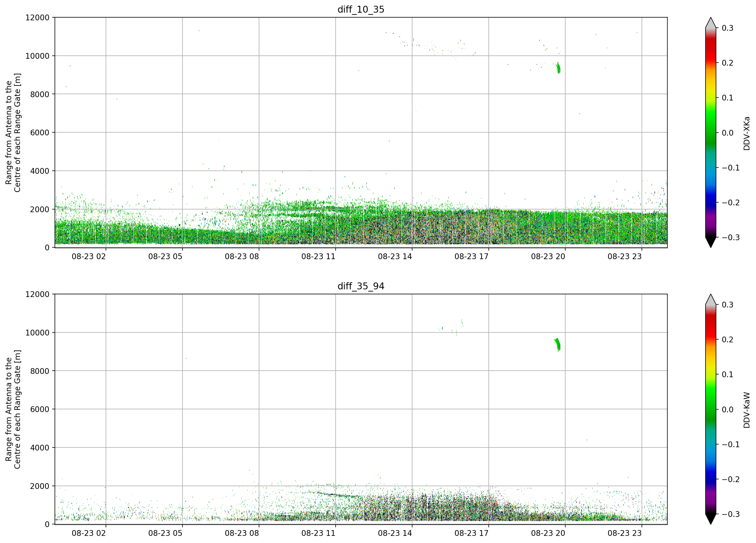The height and width of the screenshot is (543, 756).
Task: Click the -0.3 tick on bottom colorbar
Action: click(x=731, y=514)
